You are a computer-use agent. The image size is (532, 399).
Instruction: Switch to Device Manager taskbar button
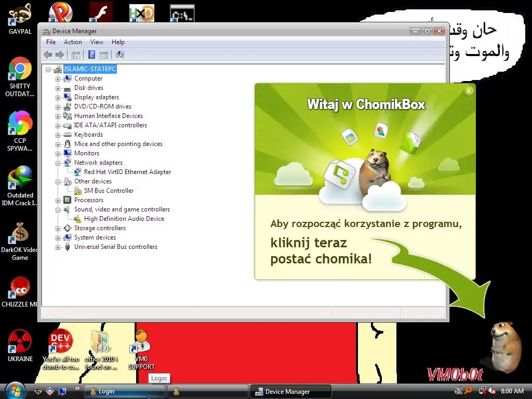(x=291, y=391)
